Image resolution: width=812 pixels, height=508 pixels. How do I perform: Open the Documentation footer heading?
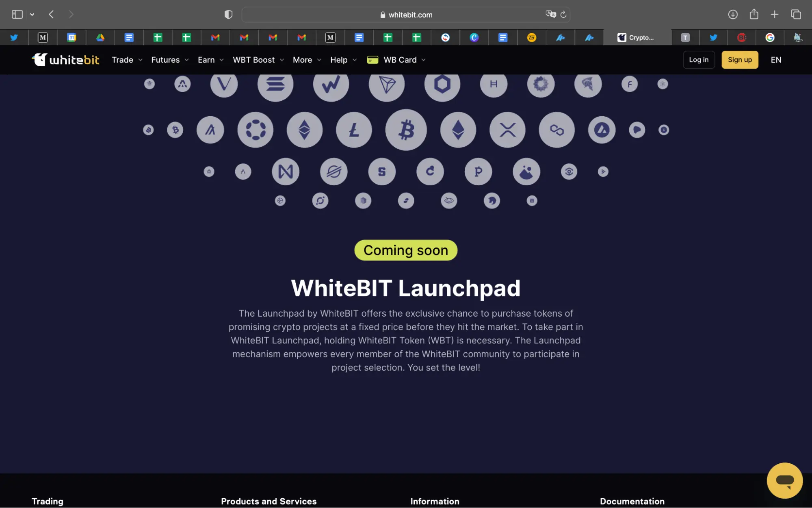click(632, 501)
